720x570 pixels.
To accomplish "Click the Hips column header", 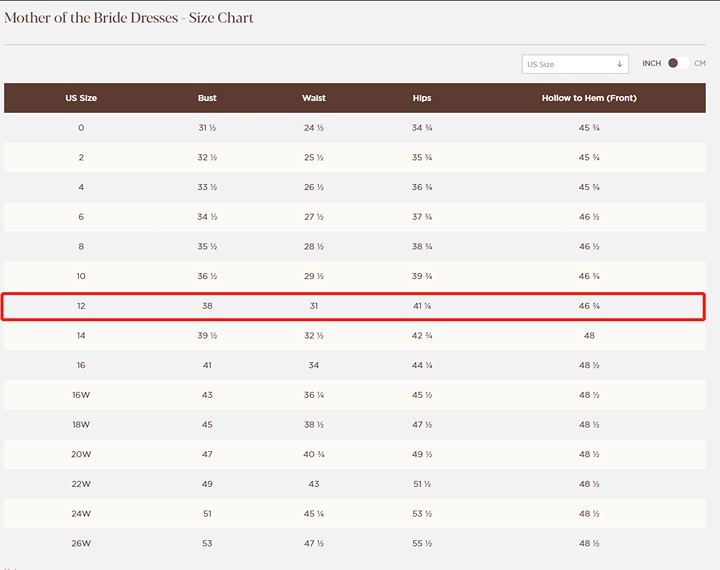I will pyautogui.click(x=422, y=98).
